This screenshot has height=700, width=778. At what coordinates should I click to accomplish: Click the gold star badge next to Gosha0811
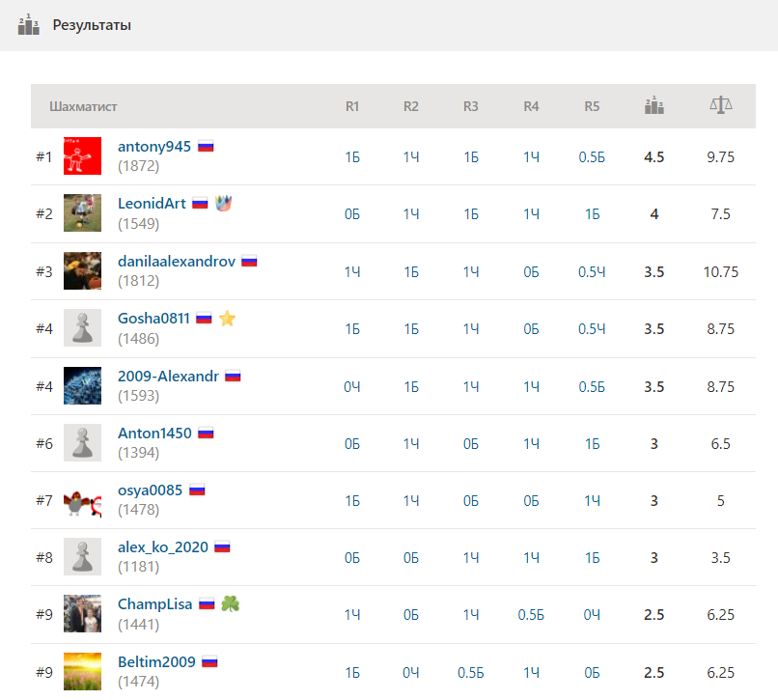pyautogui.click(x=227, y=319)
